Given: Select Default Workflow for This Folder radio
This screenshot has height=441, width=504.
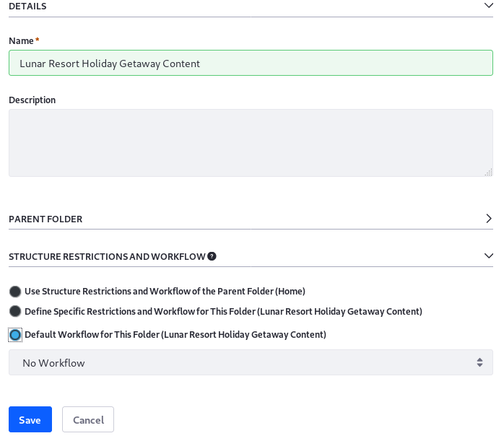Looking at the screenshot, I should (15, 335).
